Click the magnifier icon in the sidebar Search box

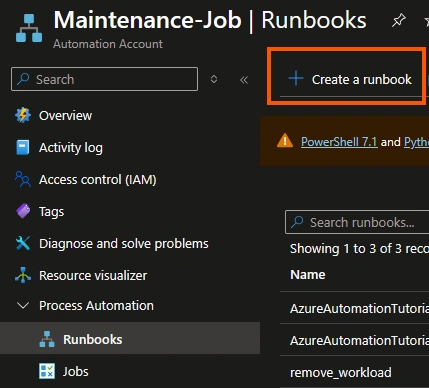pyautogui.click(x=23, y=79)
